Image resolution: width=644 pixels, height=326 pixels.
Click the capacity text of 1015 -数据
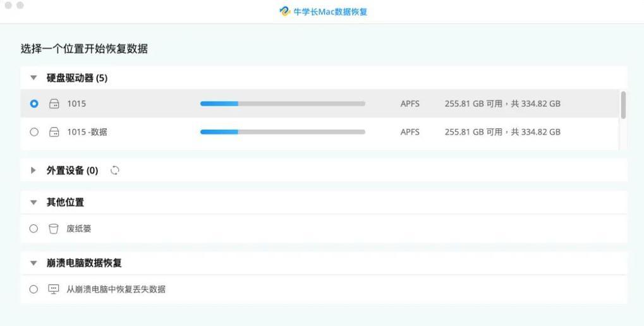point(502,132)
